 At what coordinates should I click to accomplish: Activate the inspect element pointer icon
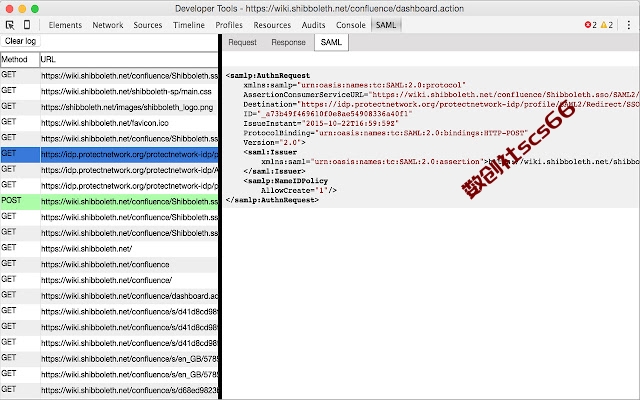[10, 25]
